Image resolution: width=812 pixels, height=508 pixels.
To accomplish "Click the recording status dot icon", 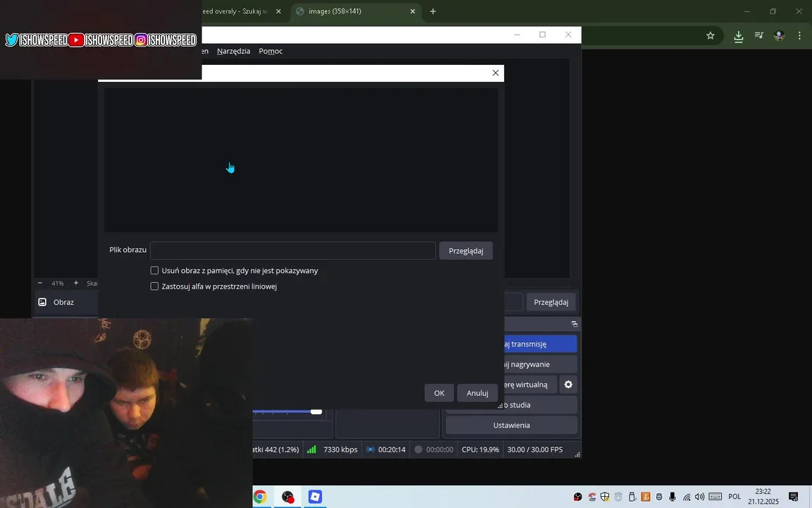I will [x=419, y=449].
